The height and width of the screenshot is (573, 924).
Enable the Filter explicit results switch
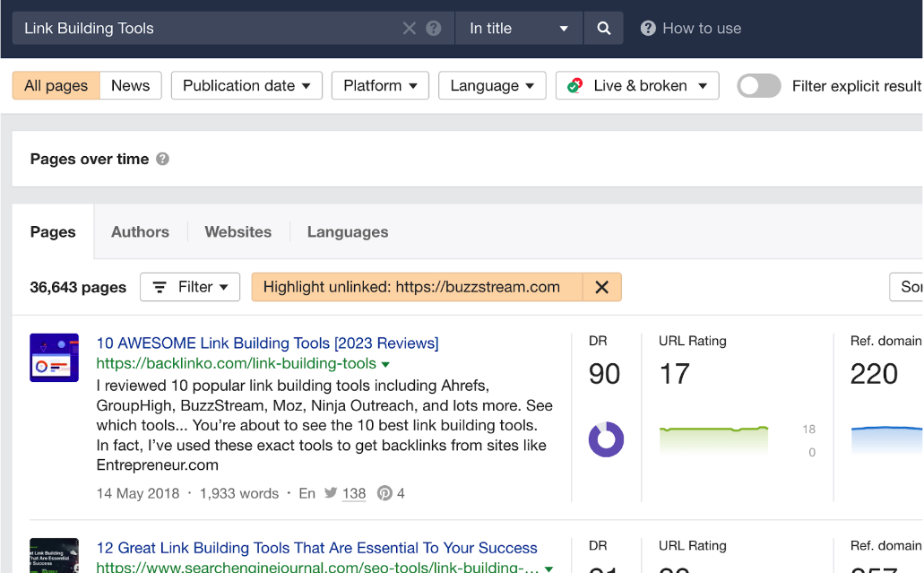coord(758,85)
